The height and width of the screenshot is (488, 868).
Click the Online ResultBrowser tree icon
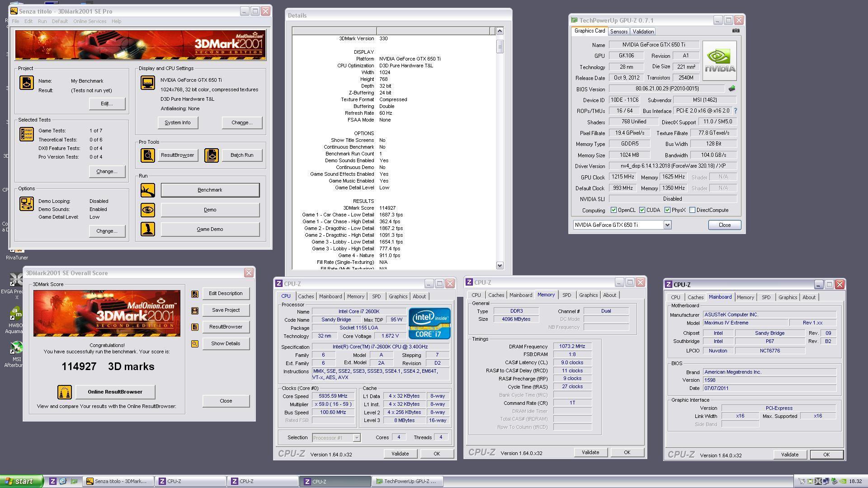point(65,392)
